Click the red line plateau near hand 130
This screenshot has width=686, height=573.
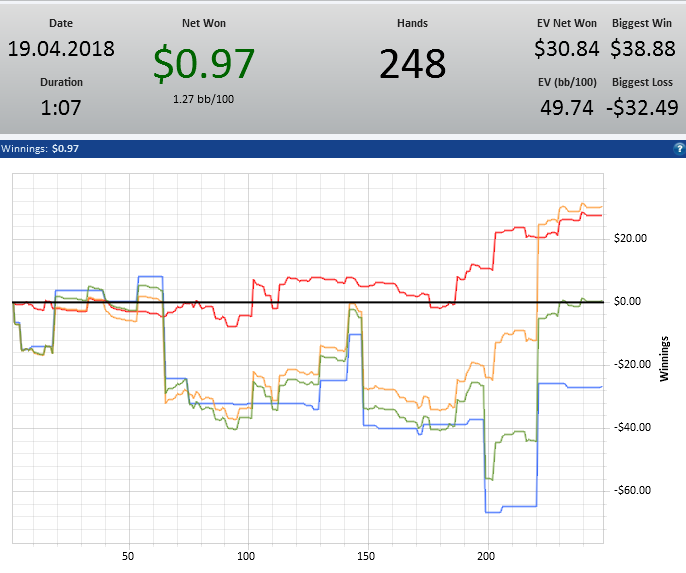pyautogui.click(x=318, y=278)
